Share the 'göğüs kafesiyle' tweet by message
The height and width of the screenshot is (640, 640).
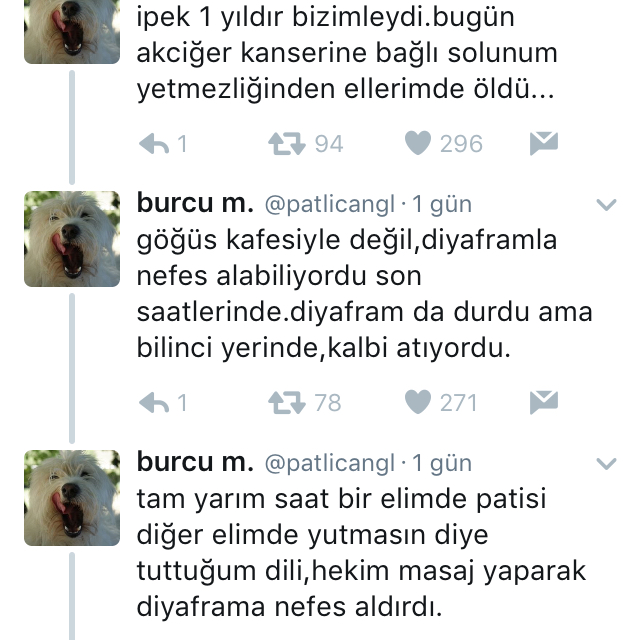click(x=544, y=402)
